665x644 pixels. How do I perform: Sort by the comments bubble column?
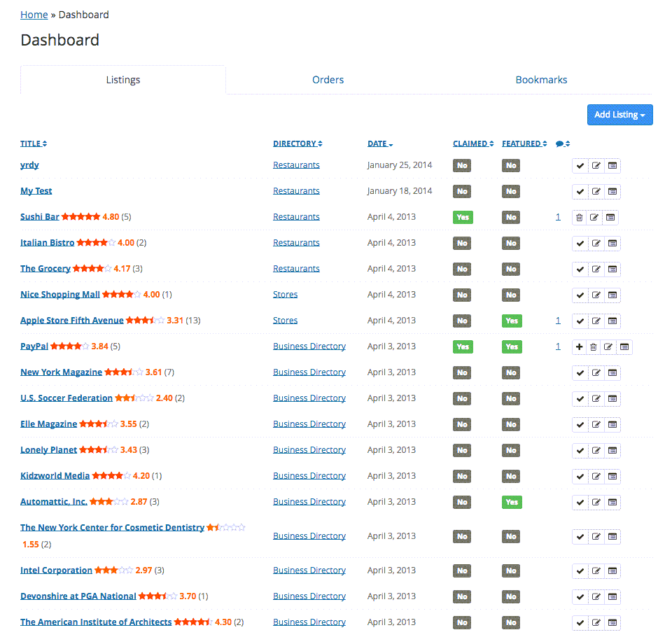(x=563, y=143)
